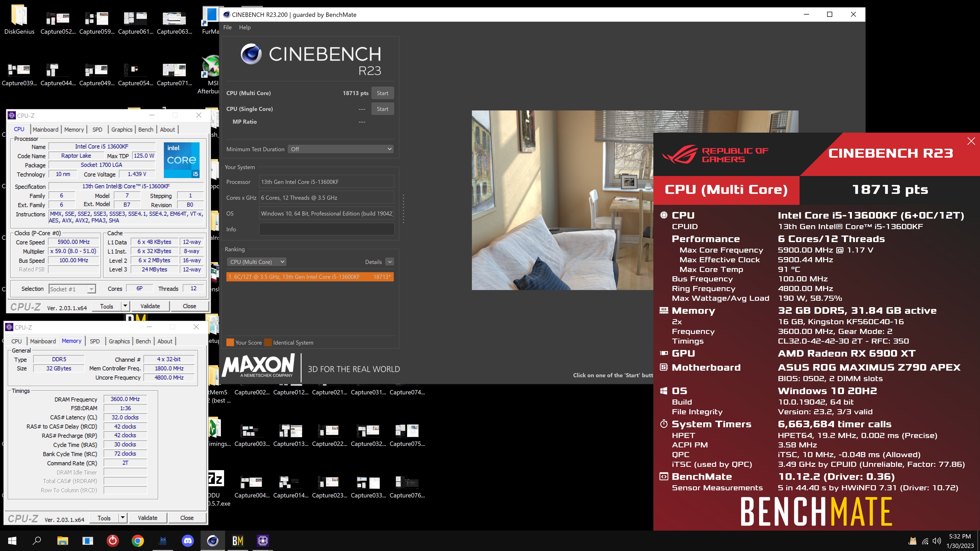Open the Capture002 desktop file icon

pyautogui.click(x=252, y=392)
